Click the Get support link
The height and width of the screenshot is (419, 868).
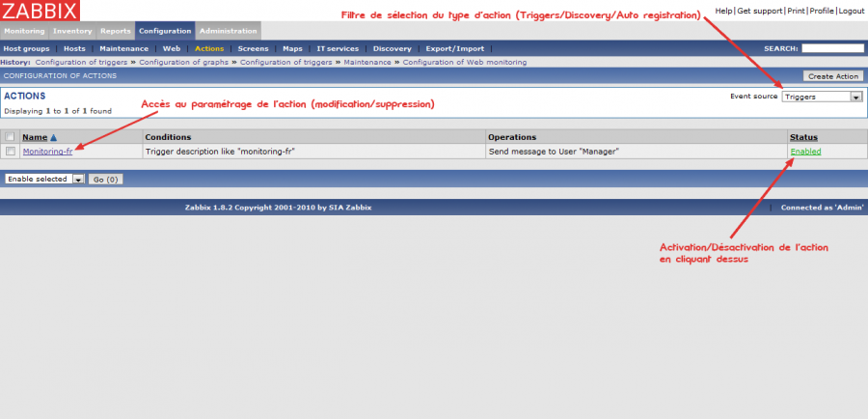(x=760, y=11)
